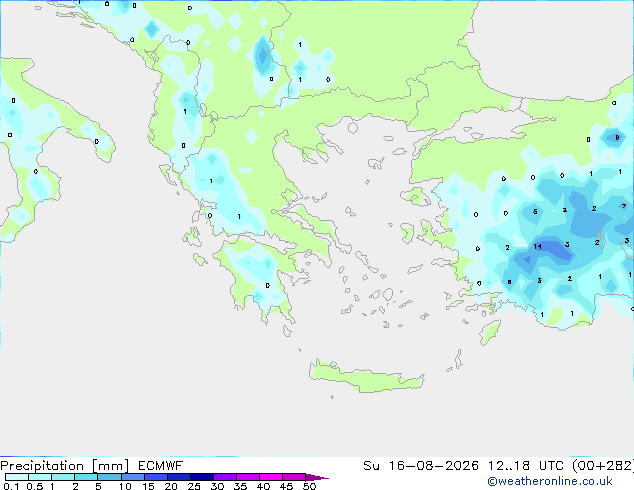Click the '12..18 UTC' time range text
This screenshot has width=634, height=490.
[525, 466]
